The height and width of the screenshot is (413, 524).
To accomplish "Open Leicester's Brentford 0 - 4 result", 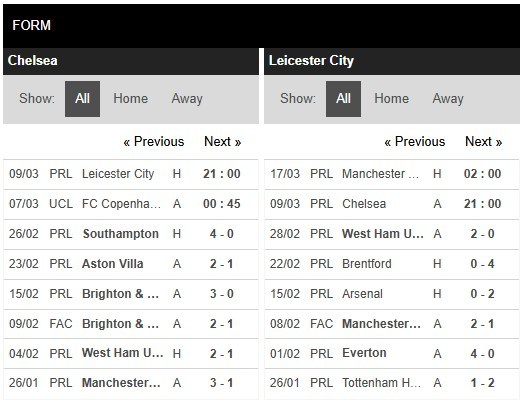I will tap(392, 264).
